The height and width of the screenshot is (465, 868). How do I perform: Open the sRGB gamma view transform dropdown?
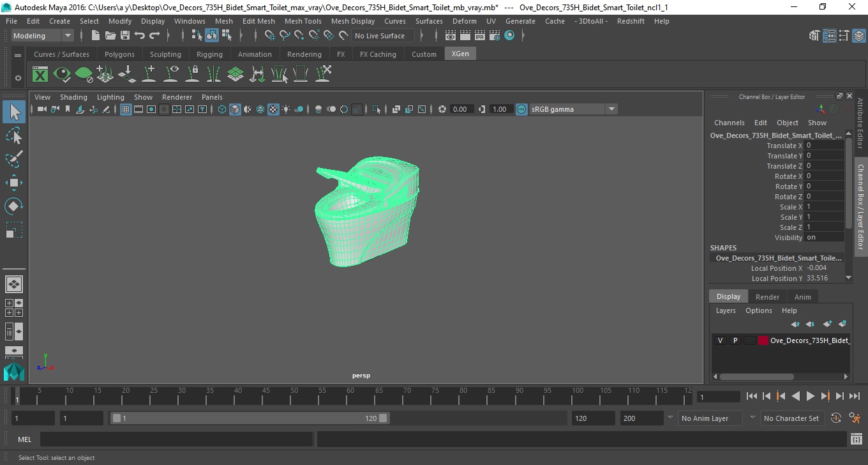click(573, 109)
